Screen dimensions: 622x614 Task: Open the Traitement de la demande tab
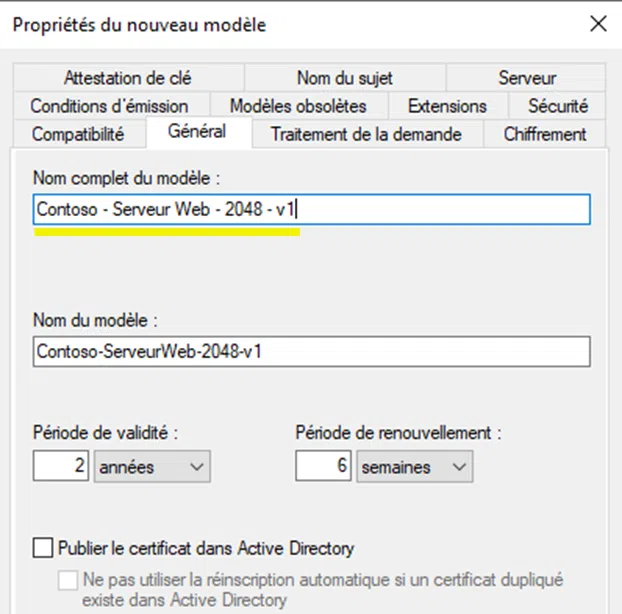pyautogui.click(x=366, y=134)
